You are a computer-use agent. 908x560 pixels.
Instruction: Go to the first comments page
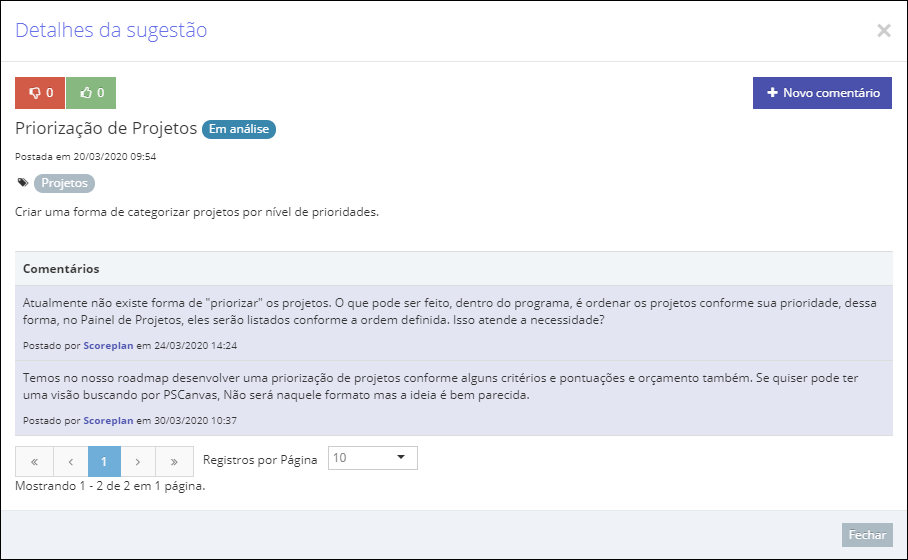pyautogui.click(x=34, y=462)
